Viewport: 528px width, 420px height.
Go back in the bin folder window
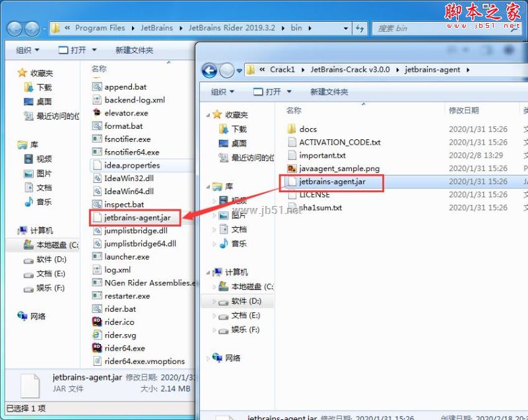pos(15,28)
